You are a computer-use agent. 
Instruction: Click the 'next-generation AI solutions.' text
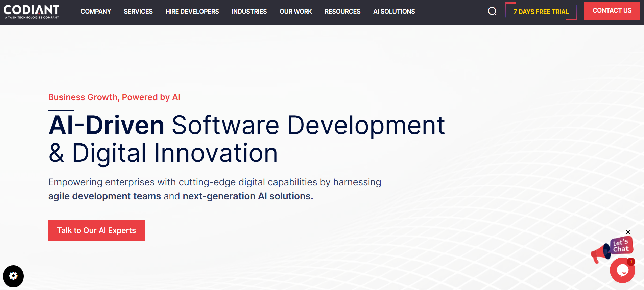pyautogui.click(x=248, y=196)
